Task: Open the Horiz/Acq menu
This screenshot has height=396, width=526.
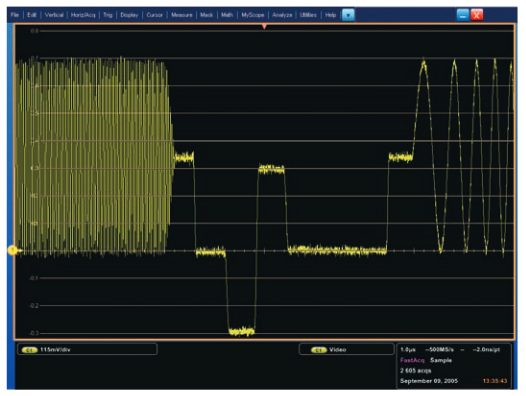Action: tap(83, 15)
